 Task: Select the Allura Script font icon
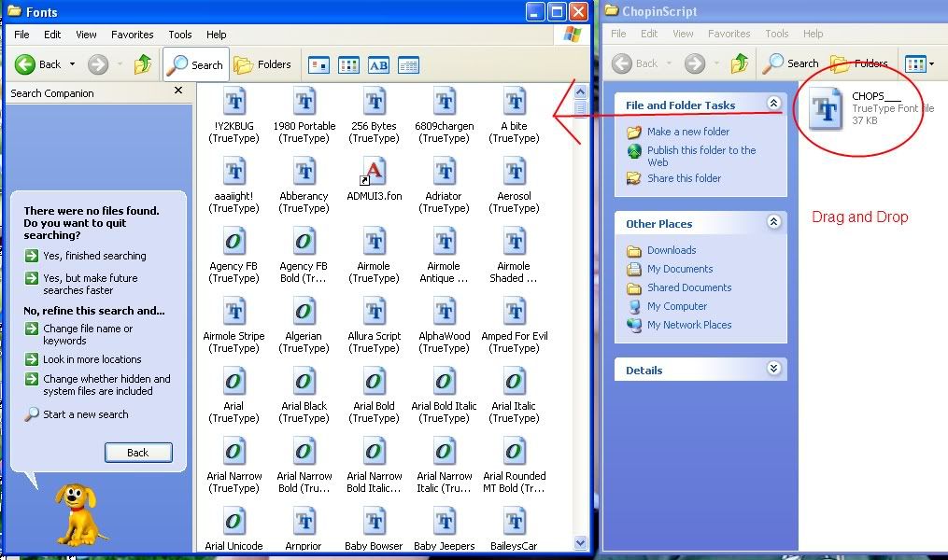[x=375, y=313]
